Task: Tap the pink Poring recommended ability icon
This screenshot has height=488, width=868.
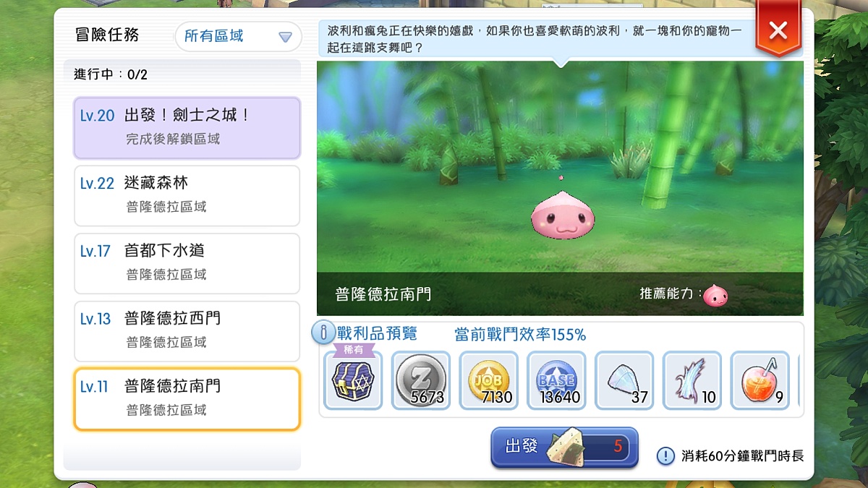Action: [x=715, y=294]
